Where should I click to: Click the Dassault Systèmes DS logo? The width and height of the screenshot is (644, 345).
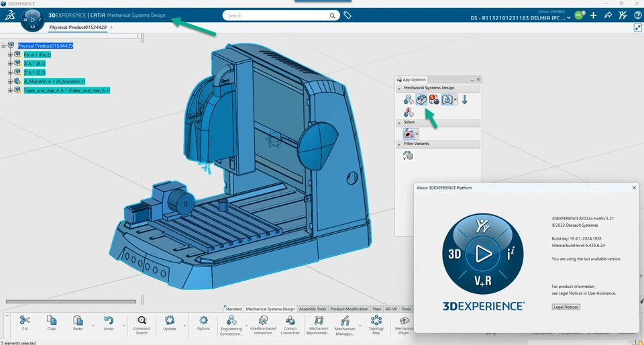point(9,15)
